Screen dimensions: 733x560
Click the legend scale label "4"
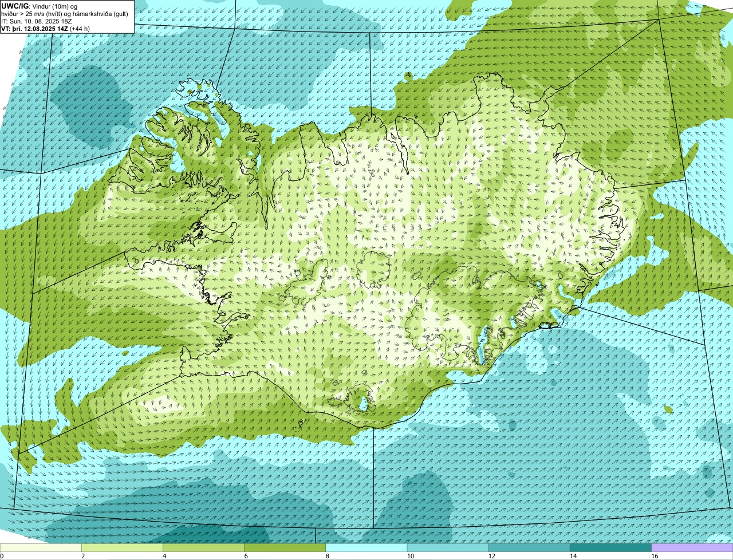(x=164, y=556)
